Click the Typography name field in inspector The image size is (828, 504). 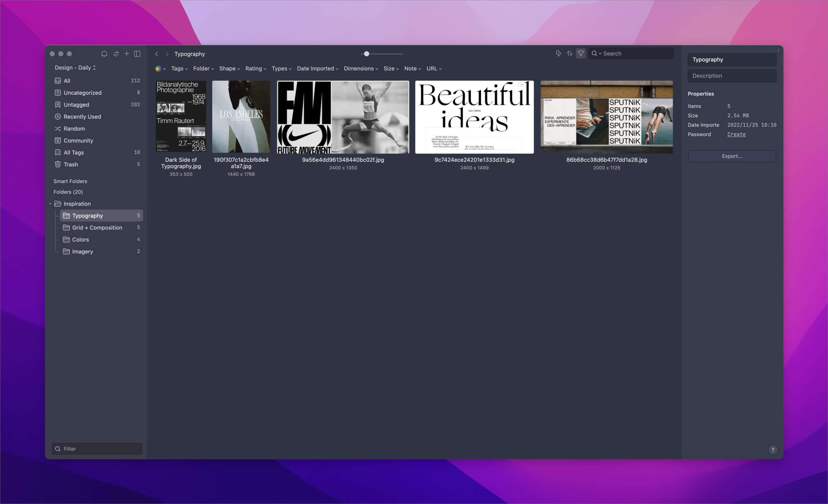(732, 60)
